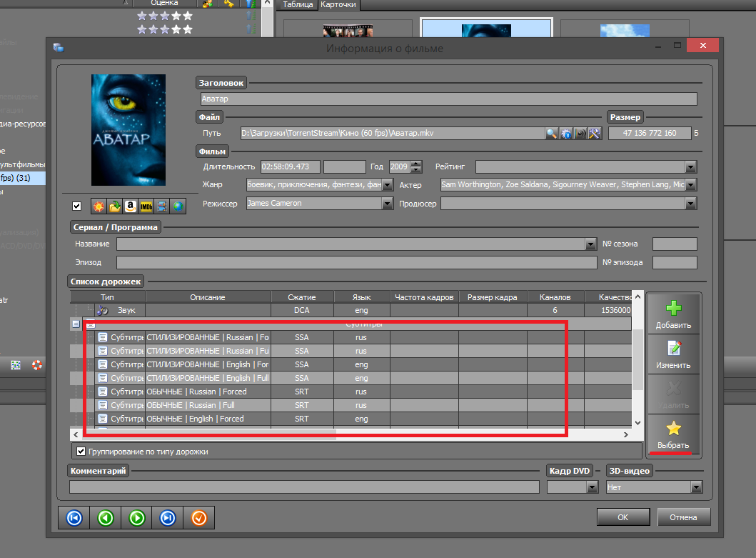
Task: Open the Актер dropdown arrow
Action: (690, 185)
